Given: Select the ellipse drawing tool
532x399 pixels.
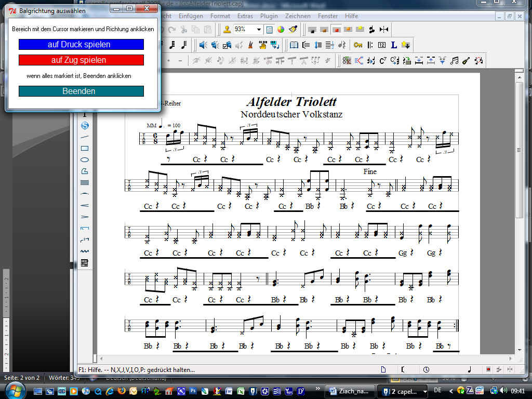Looking at the screenshot, I should click(x=85, y=159).
